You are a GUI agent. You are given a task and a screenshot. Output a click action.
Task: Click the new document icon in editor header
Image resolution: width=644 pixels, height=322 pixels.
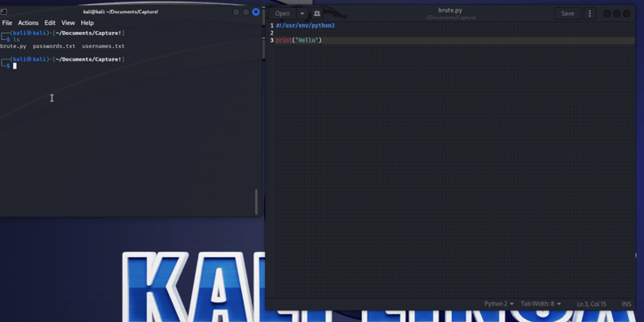[x=317, y=13]
